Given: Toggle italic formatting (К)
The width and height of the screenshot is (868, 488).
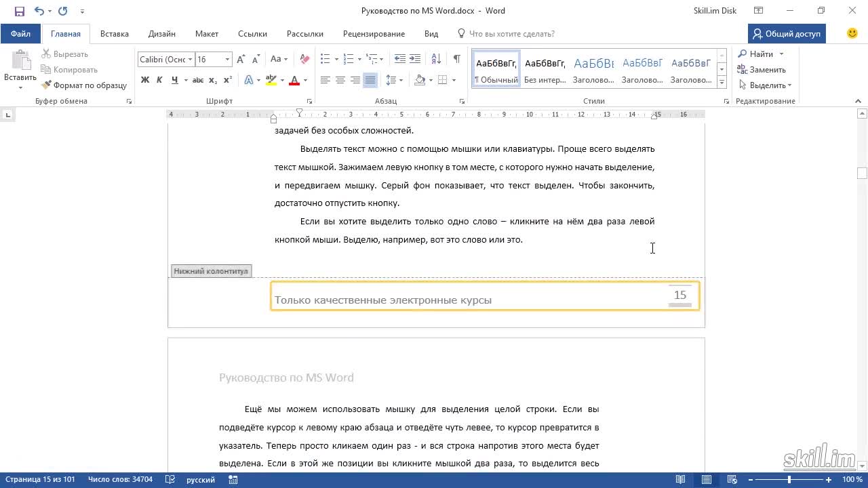Looking at the screenshot, I should (159, 80).
